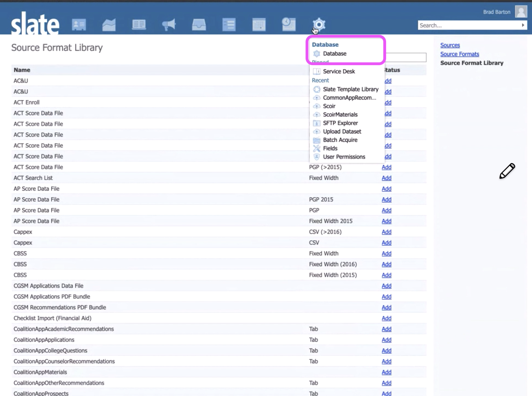Click Add for CoalitionAppOtherRecommendations
Image resolution: width=532 pixels, height=396 pixels.
pyautogui.click(x=386, y=383)
